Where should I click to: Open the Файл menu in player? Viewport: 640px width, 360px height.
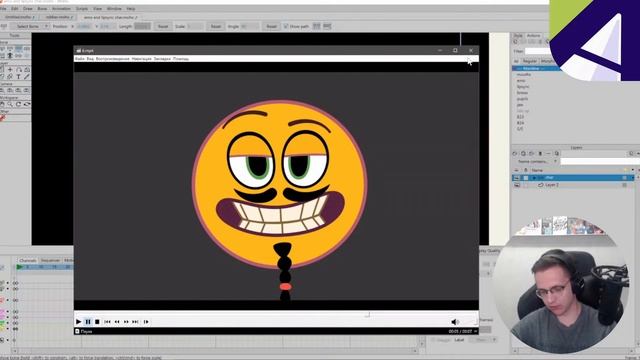coord(80,59)
